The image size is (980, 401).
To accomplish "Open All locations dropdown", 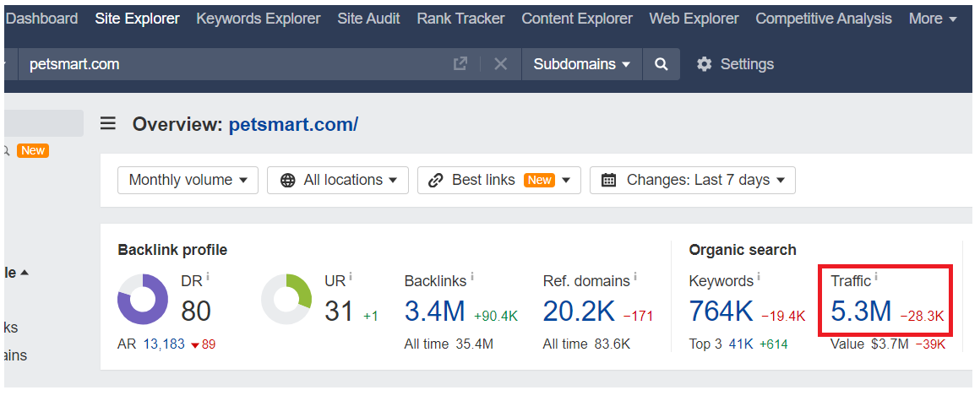I will pos(337,180).
